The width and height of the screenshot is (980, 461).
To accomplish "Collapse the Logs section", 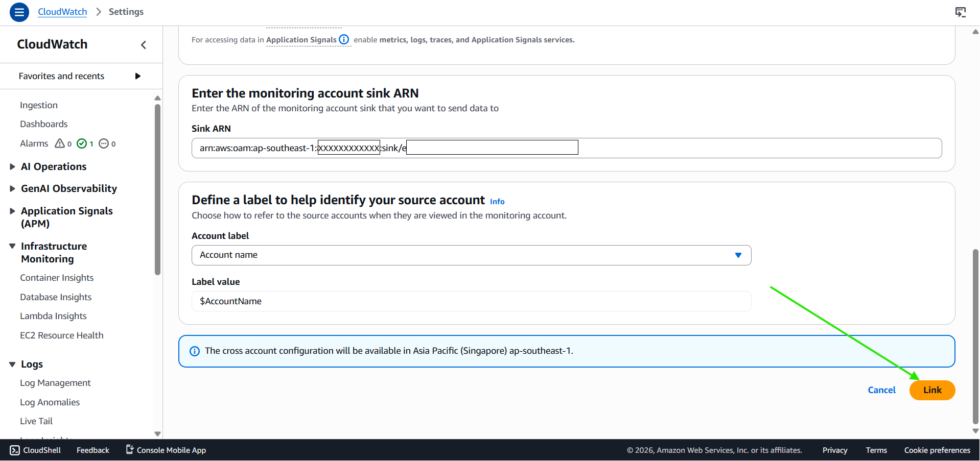I will (12, 364).
